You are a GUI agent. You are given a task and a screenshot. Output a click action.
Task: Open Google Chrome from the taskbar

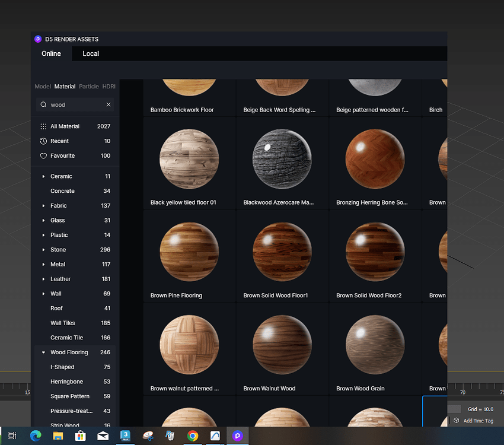pyautogui.click(x=193, y=436)
